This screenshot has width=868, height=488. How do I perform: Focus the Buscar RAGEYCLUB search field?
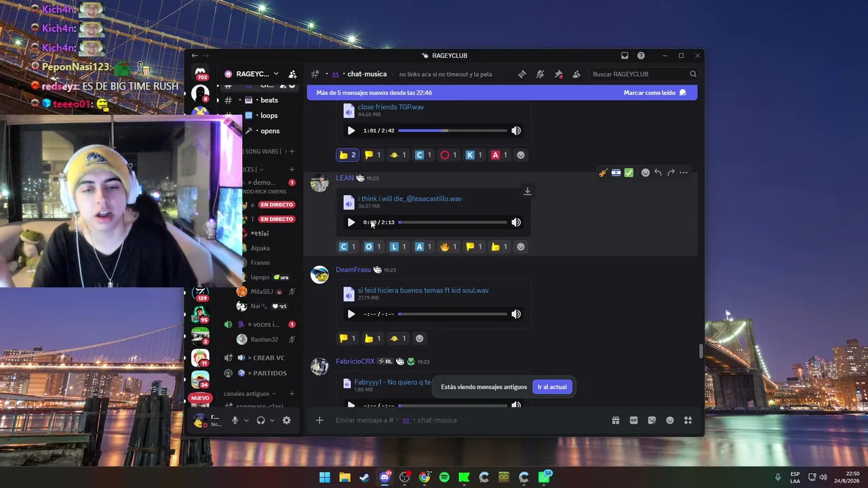point(644,75)
